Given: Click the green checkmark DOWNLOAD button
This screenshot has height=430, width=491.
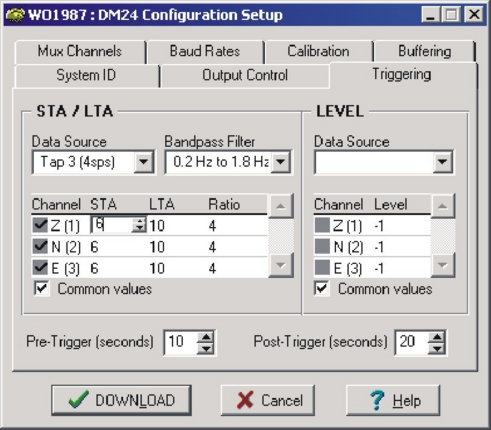Looking at the screenshot, I should tap(121, 400).
